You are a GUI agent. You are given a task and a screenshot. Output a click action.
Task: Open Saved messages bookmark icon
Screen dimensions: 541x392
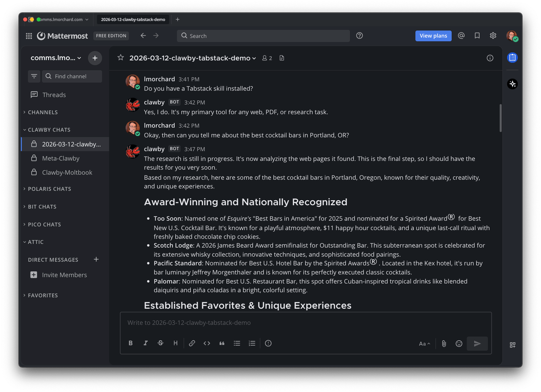coord(477,36)
